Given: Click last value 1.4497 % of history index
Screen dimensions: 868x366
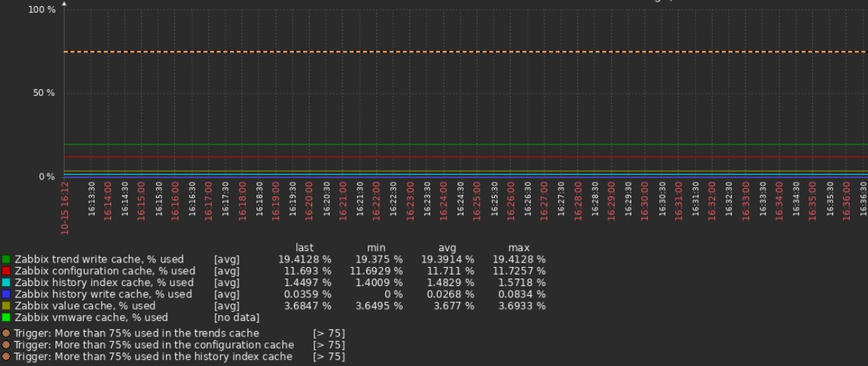Looking at the screenshot, I should coord(308,282).
